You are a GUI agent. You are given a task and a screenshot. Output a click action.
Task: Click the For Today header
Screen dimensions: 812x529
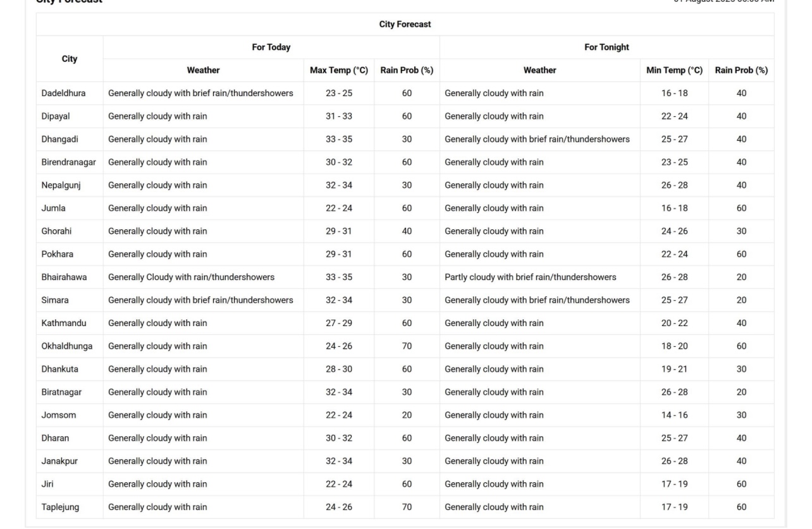pyautogui.click(x=271, y=47)
